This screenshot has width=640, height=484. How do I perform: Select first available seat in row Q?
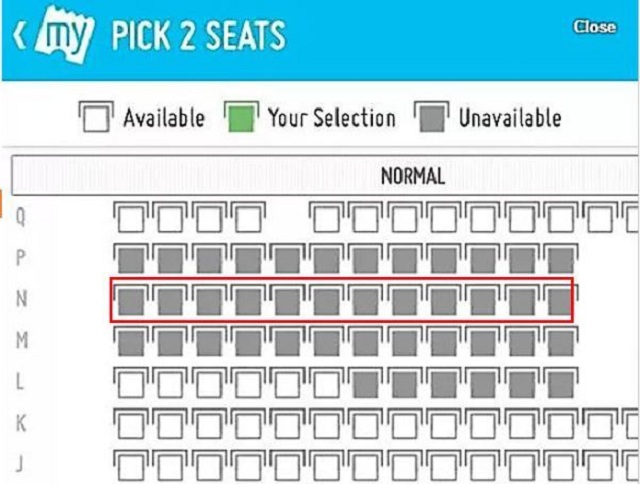click(x=130, y=217)
